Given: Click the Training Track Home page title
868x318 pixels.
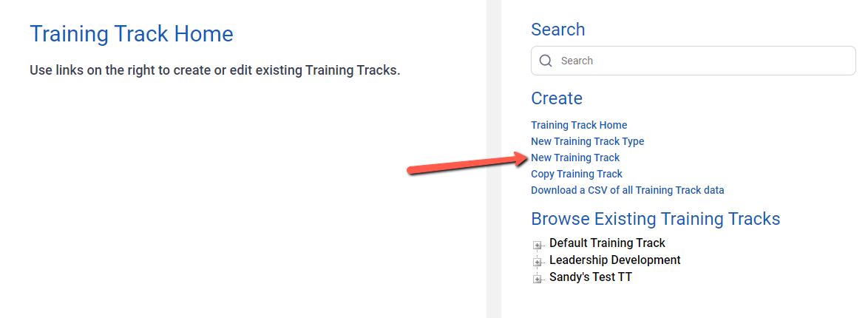Looking at the screenshot, I should [x=132, y=34].
